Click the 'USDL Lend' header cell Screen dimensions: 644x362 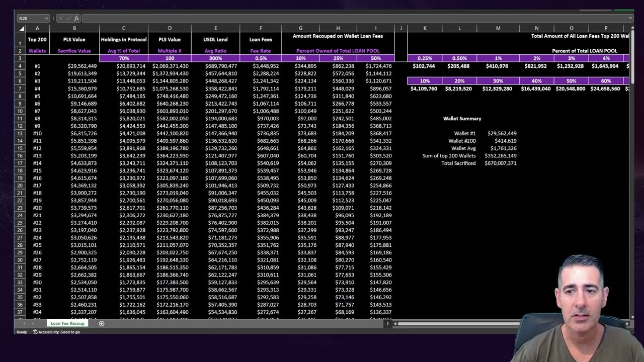(x=215, y=39)
